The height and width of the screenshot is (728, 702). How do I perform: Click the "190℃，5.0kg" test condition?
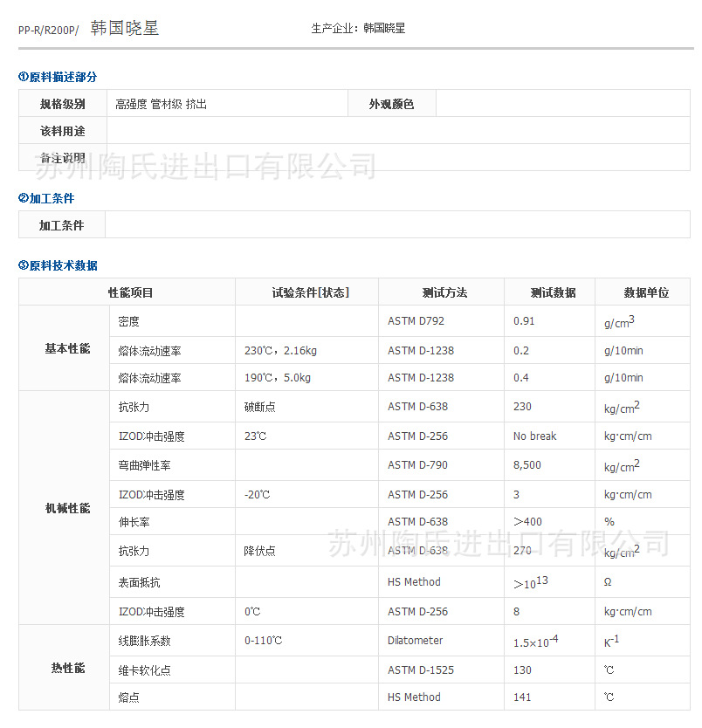click(x=277, y=377)
